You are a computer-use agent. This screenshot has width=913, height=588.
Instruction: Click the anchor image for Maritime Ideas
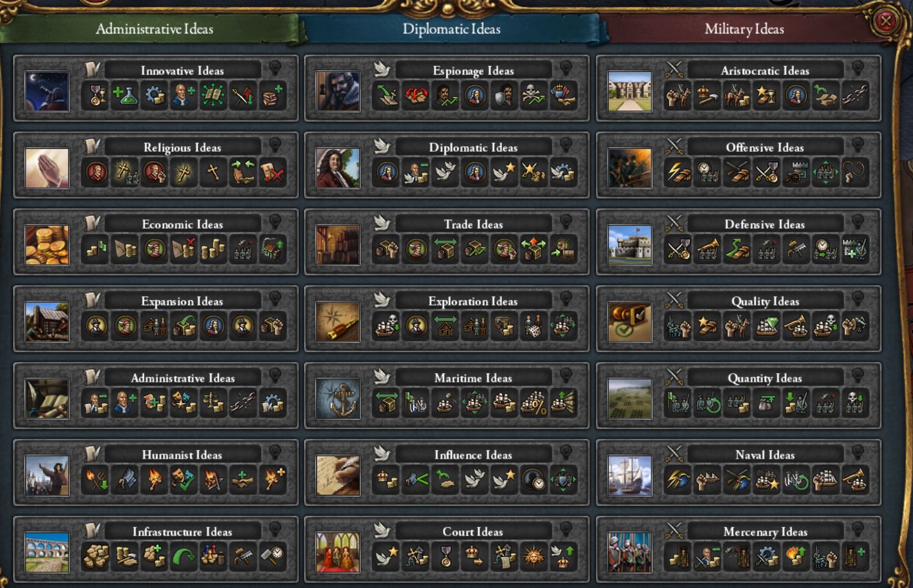(x=338, y=399)
